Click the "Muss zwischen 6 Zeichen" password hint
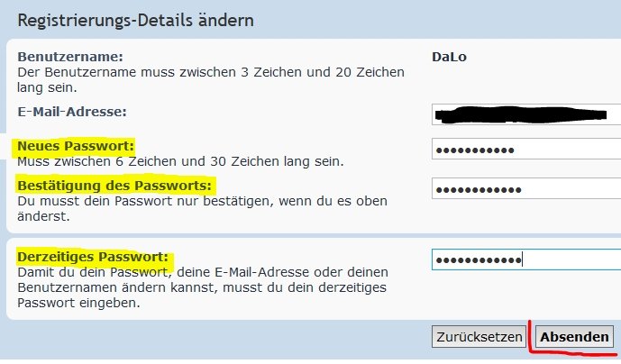Viewport: 621px width, 364px height. click(x=180, y=162)
